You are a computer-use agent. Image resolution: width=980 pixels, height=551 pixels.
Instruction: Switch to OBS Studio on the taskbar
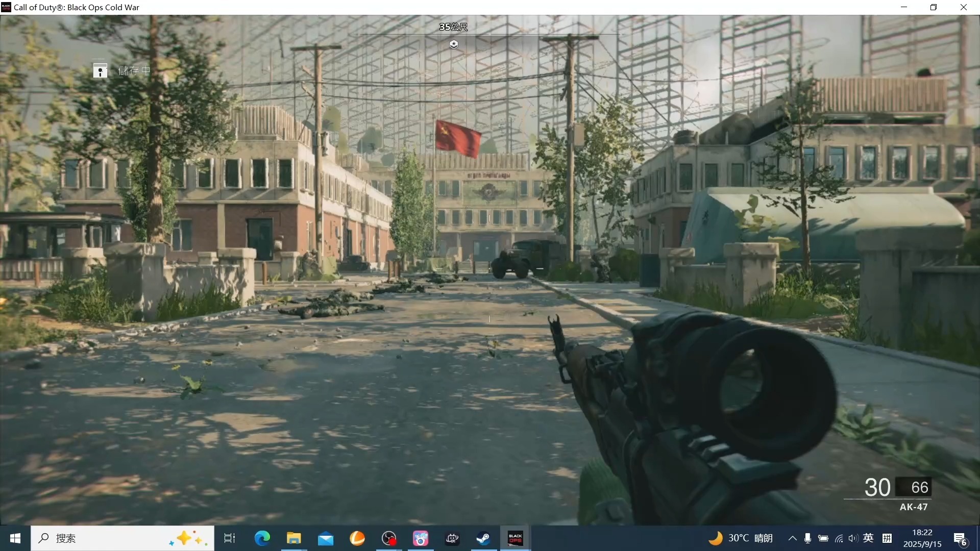pos(389,538)
